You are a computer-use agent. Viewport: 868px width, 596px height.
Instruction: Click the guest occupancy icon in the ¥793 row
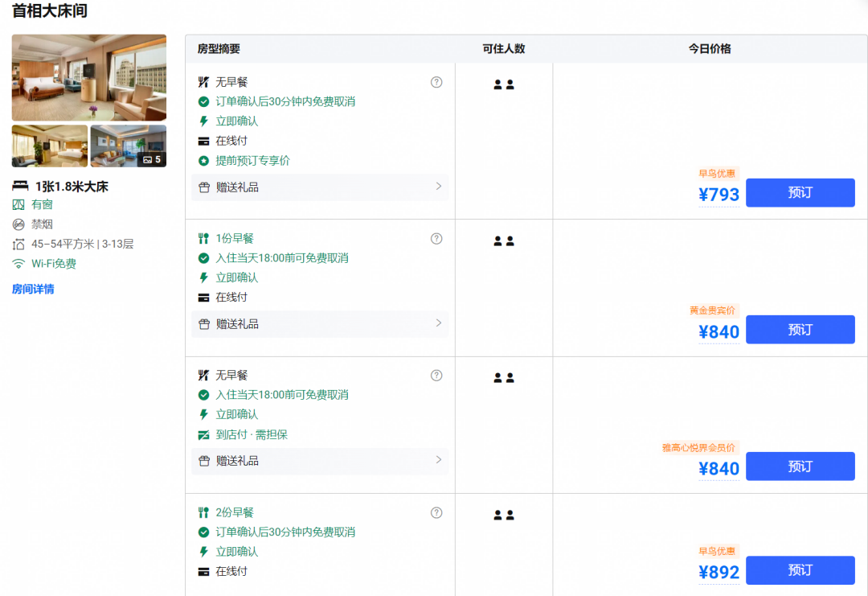(504, 84)
